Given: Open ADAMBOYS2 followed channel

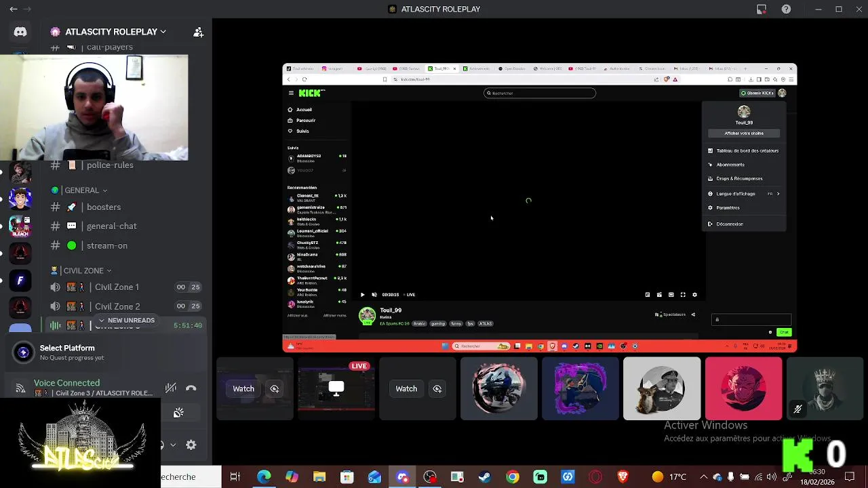Looking at the screenshot, I should tap(317, 158).
